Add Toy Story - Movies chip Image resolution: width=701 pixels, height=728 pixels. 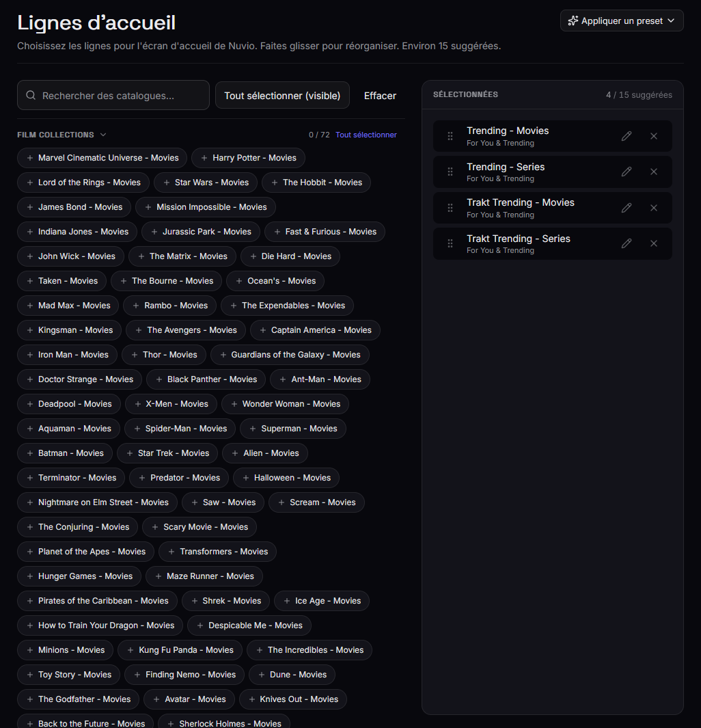68,675
